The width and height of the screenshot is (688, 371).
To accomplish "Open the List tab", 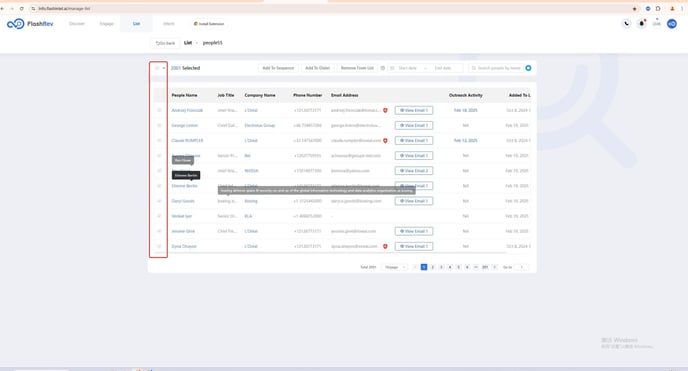I will pos(136,24).
